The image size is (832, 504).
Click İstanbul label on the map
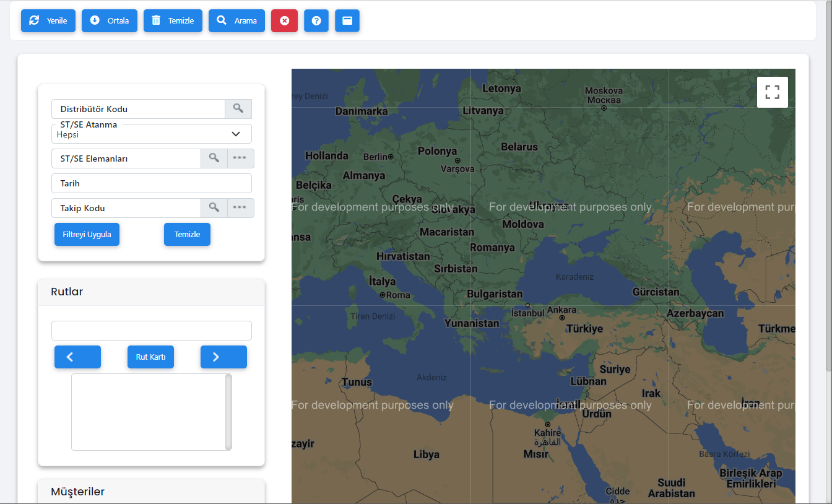[527, 313]
